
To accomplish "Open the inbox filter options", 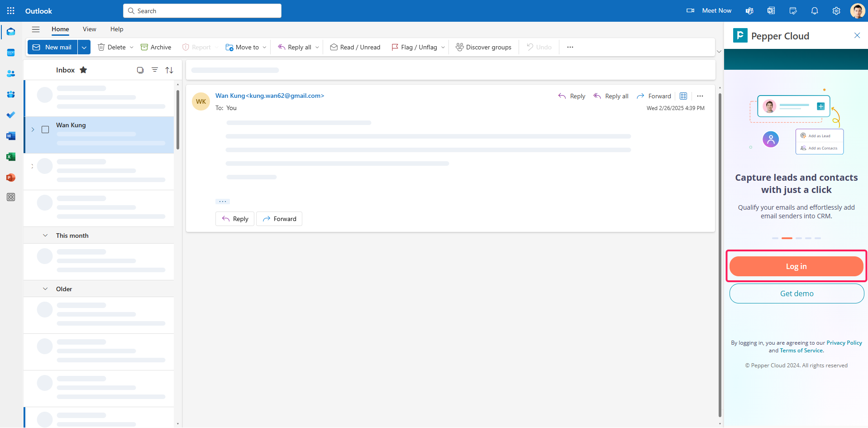I will (x=155, y=70).
